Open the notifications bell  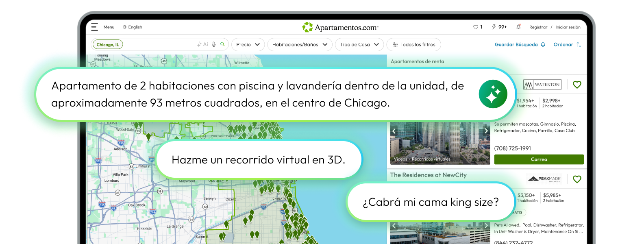coord(518,27)
